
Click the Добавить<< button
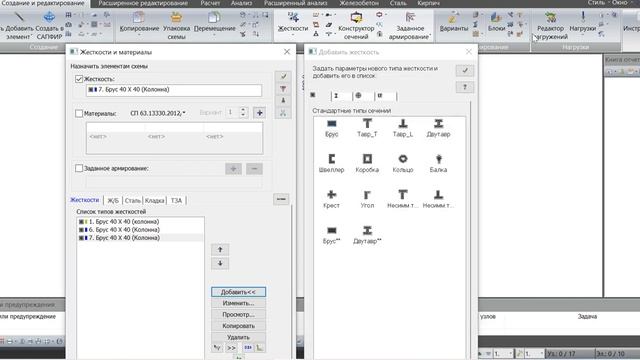point(238,292)
